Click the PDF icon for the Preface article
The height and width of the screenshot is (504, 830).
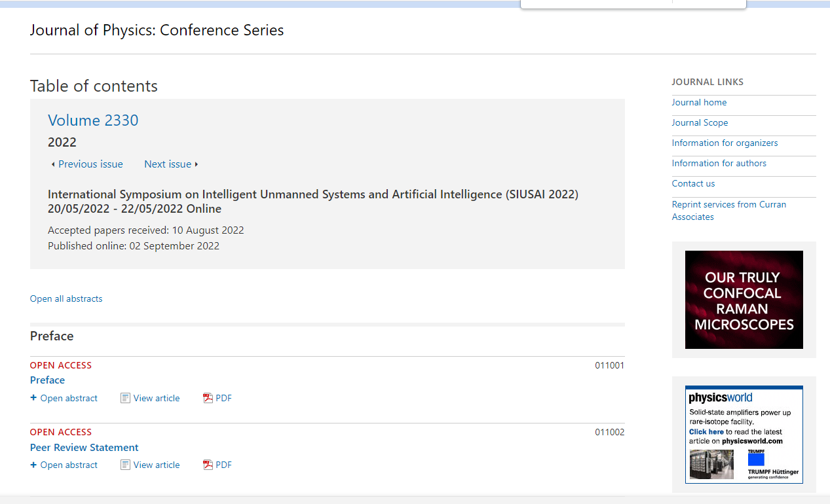(208, 398)
